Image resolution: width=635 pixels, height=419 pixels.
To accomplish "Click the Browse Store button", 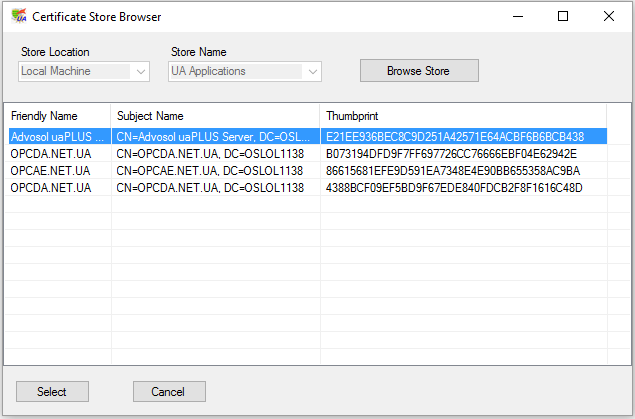I will (x=419, y=71).
